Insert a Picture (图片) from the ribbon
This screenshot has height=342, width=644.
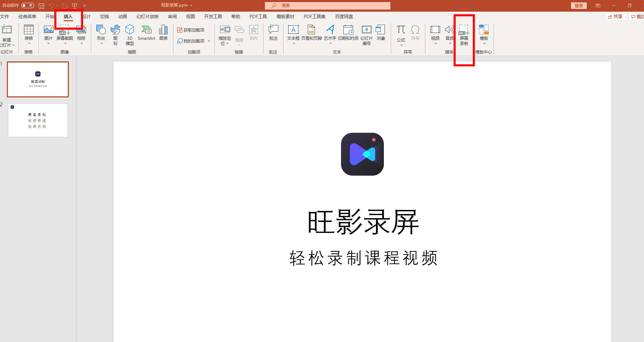point(49,34)
